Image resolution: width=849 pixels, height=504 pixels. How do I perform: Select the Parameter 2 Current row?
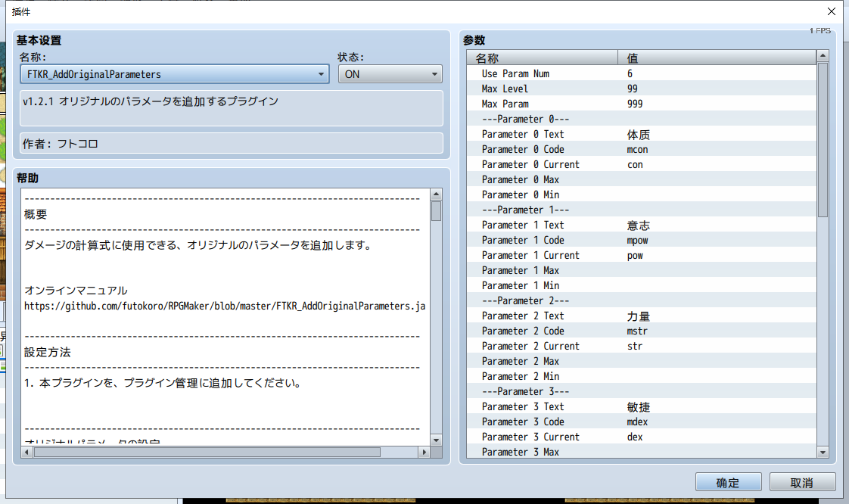[x=642, y=347]
